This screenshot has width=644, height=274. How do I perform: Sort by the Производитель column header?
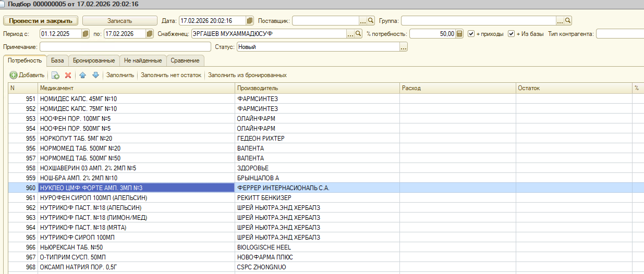318,88
